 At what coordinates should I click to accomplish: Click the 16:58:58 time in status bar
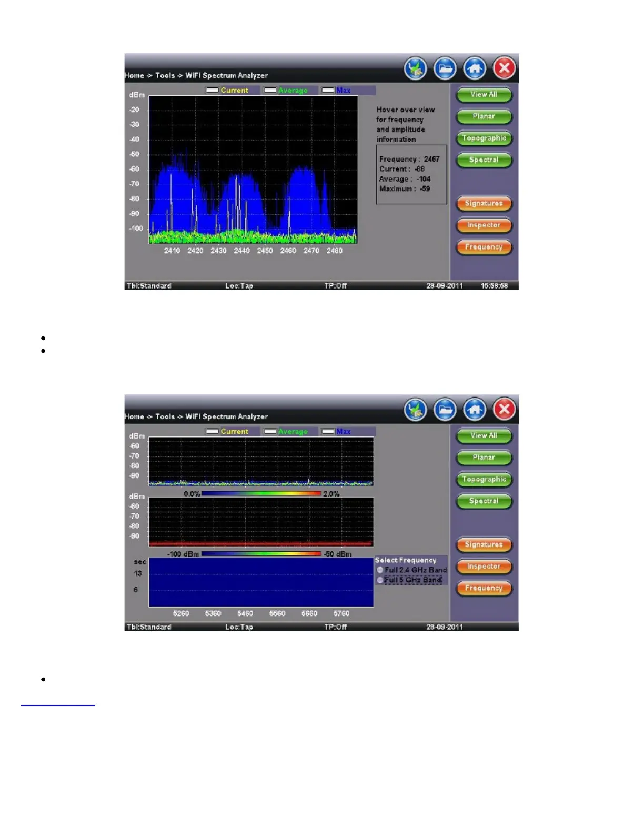[x=495, y=286]
